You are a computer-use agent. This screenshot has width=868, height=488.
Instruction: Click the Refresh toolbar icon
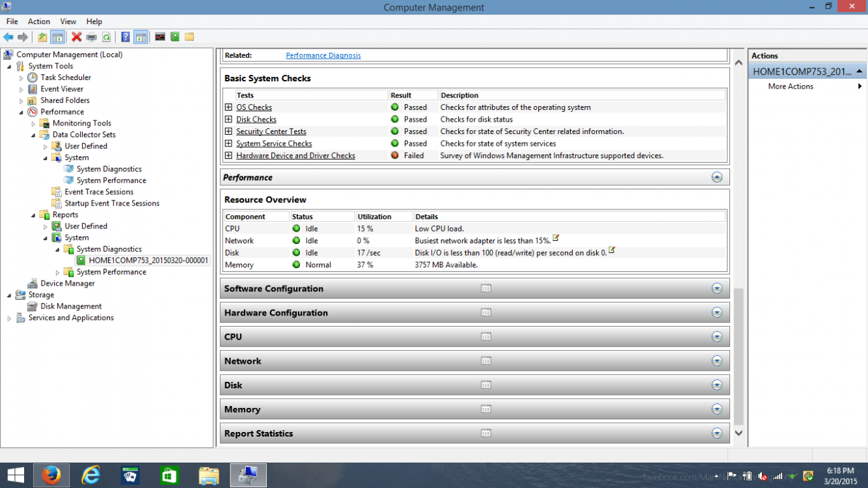(x=106, y=37)
